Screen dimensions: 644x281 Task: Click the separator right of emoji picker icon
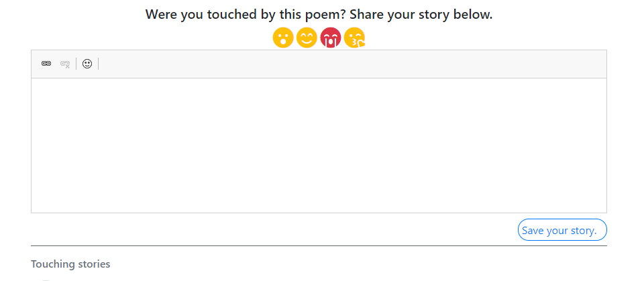(x=98, y=64)
